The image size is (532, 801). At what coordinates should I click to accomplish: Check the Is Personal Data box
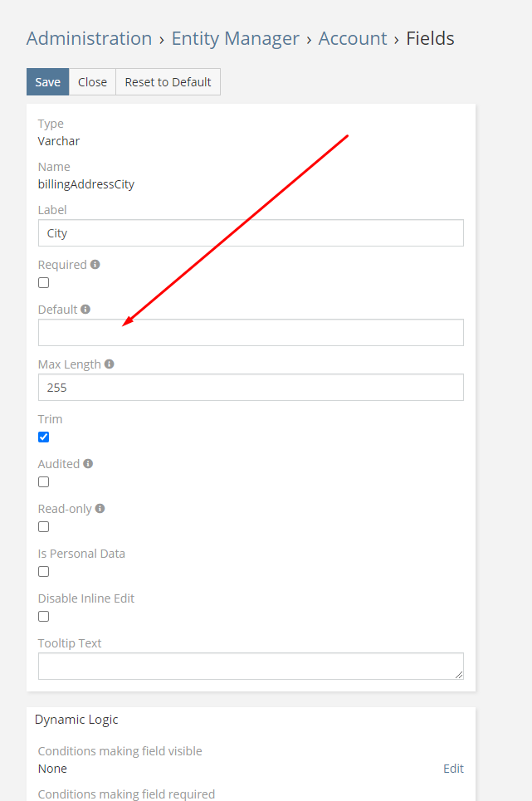pos(44,572)
